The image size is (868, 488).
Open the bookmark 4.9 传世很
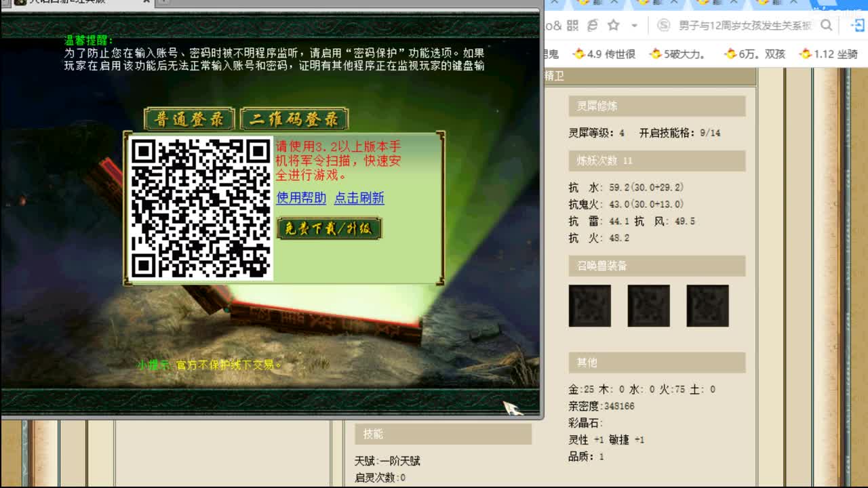pos(604,54)
